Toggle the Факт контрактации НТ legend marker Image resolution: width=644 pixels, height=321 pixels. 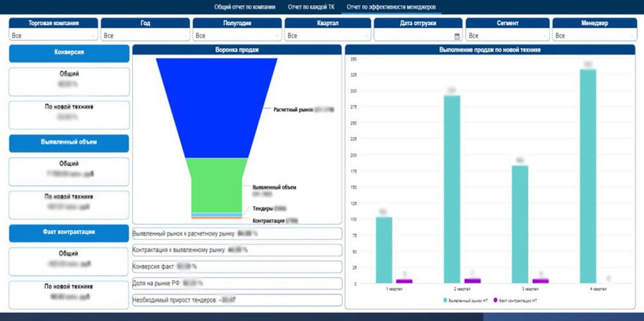(x=496, y=300)
